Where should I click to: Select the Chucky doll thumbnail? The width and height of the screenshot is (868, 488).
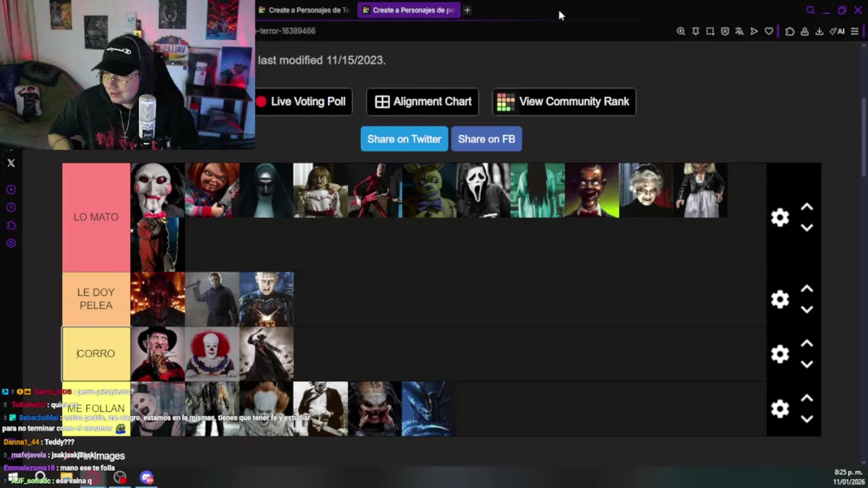tap(212, 190)
